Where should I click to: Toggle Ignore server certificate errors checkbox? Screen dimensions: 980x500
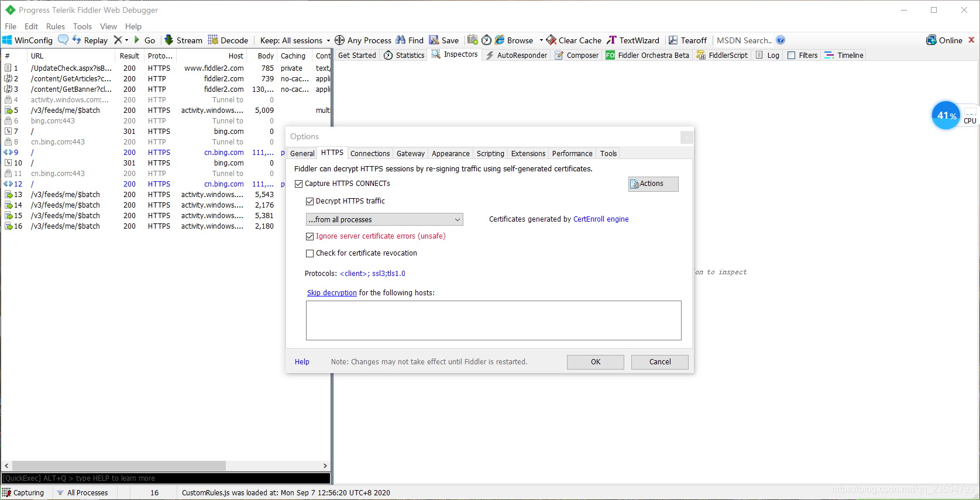point(310,236)
